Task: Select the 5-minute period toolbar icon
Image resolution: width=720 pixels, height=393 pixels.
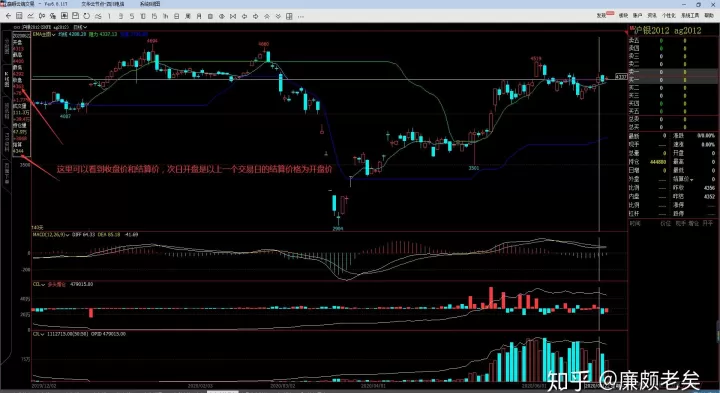Action: click(x=131, y=16)
